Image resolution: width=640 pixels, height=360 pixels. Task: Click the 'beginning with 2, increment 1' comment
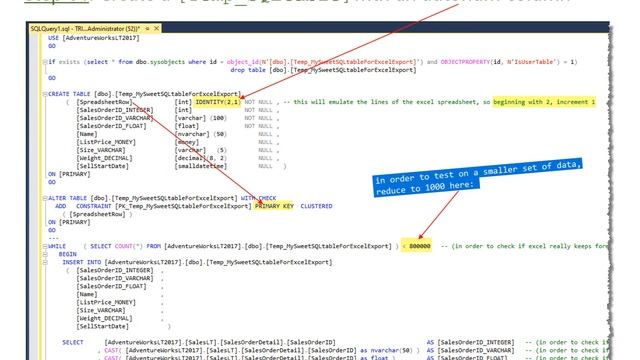click(x=544, y=102)
